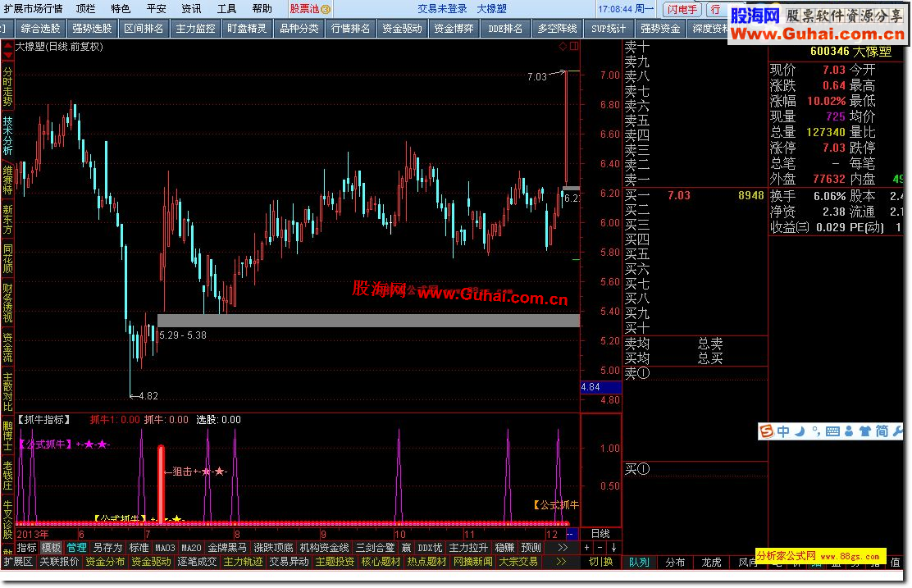This screenshot has height=588, width=912.
Task: Click the 强势资金 toolbar button
Action: pos(660,28)
